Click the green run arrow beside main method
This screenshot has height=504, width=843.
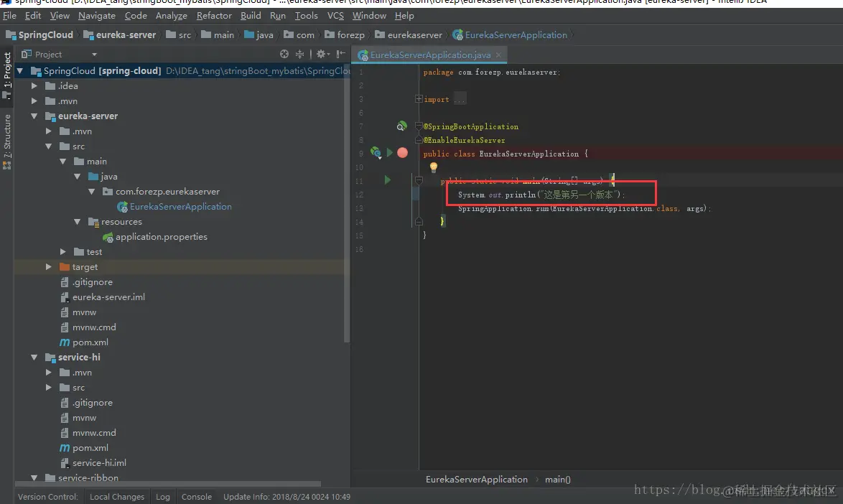click(387, 180)
